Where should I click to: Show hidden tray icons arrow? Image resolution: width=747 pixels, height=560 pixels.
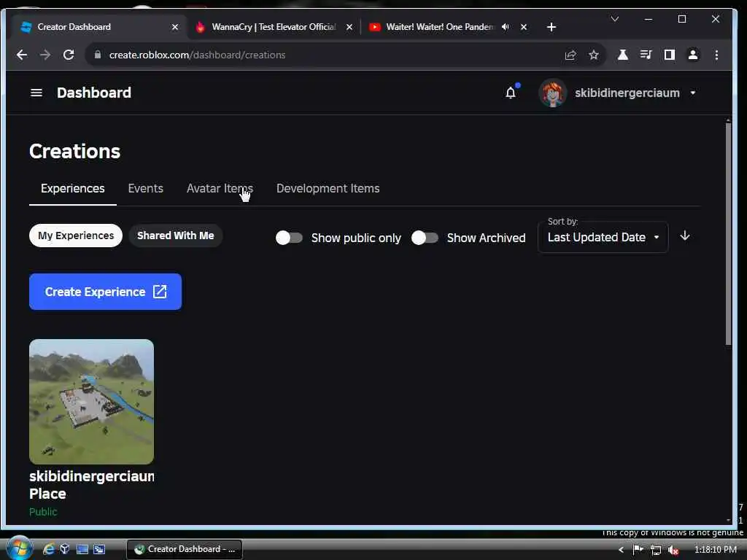pos(621,550)
